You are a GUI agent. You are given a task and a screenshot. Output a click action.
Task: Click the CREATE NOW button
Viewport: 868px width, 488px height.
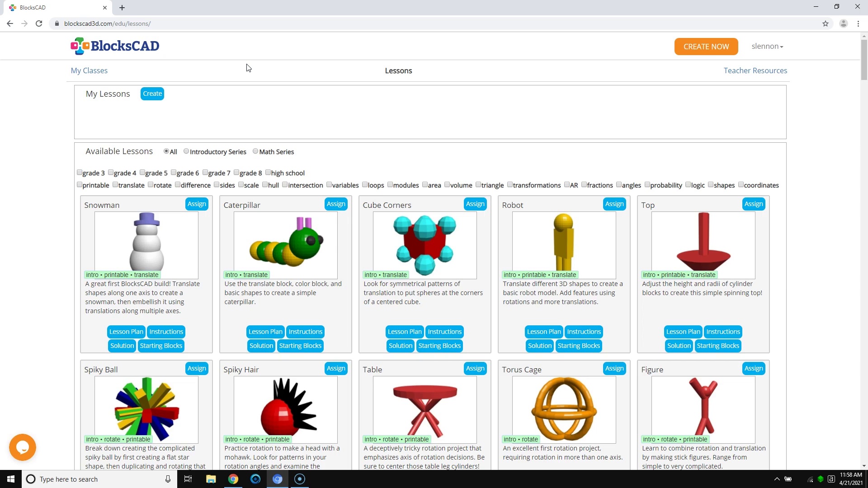coord(706,47)
